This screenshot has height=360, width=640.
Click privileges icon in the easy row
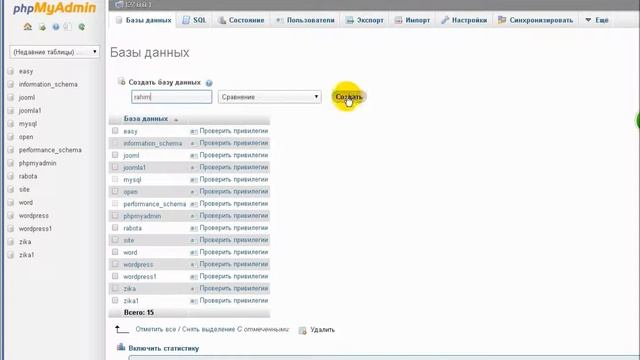[193, 131]
